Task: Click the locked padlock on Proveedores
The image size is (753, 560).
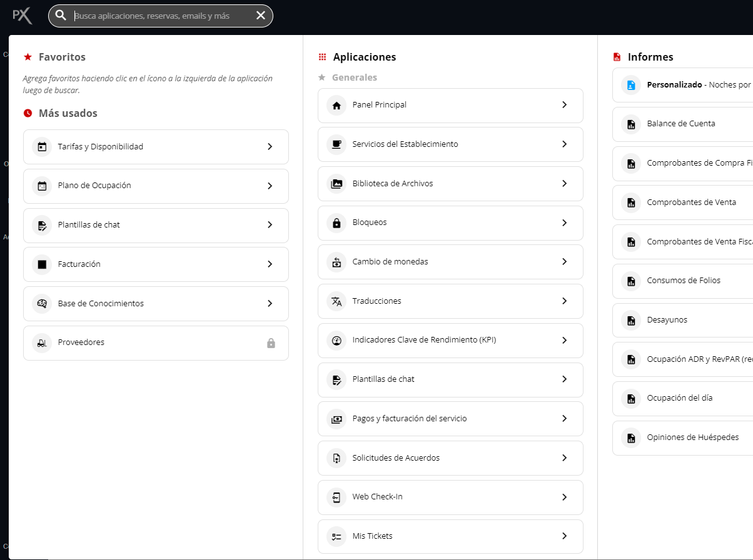Action: (x=271, y=343)
